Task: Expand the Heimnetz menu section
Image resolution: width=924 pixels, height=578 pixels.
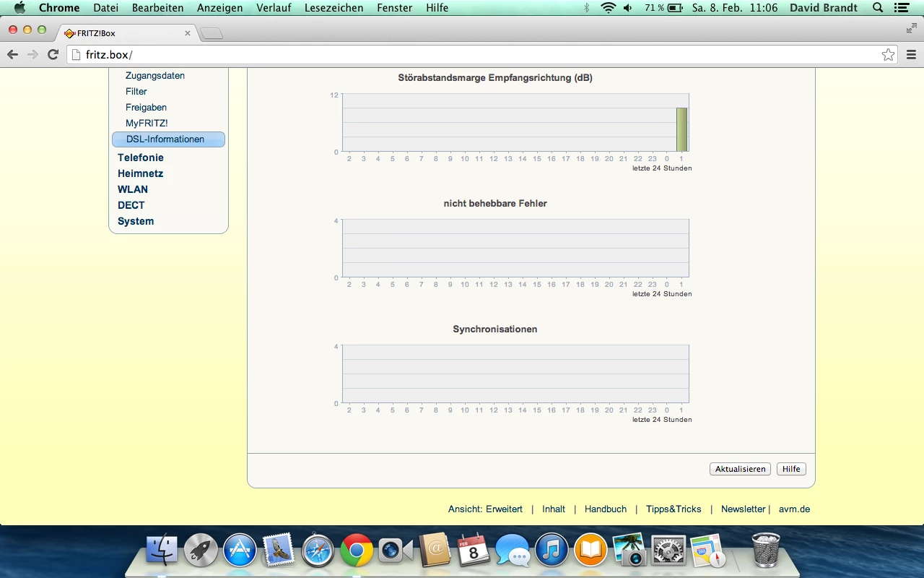Action: click(141, 173)
